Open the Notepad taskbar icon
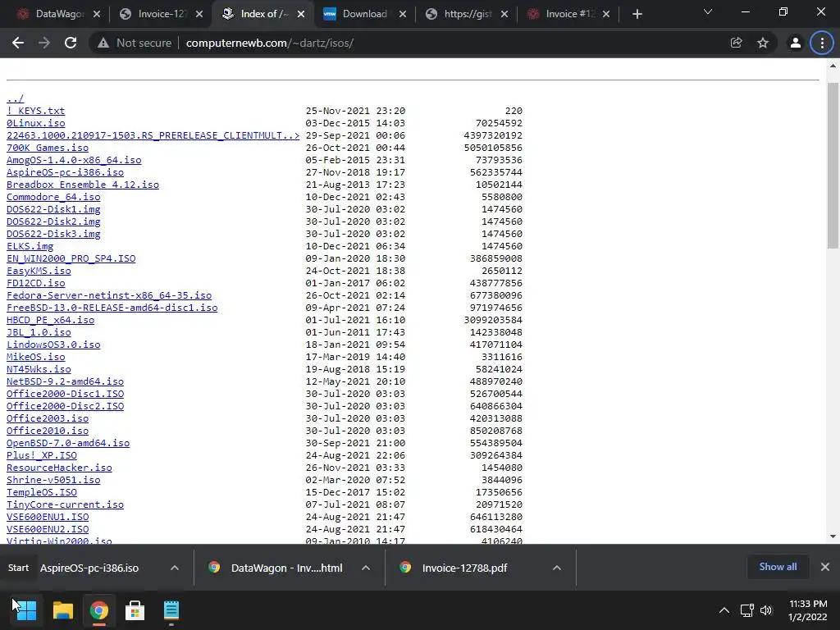 pos(171,610)
